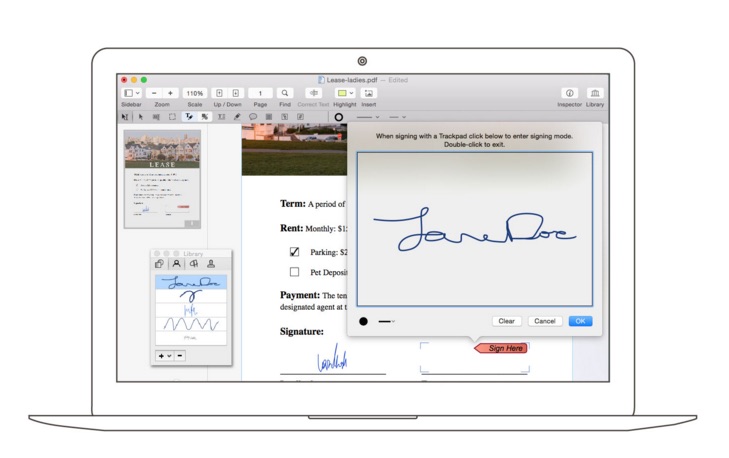The image size is (729, 458).
Task: Select the signatures tab in Library
Action: [x=176, y=263]
